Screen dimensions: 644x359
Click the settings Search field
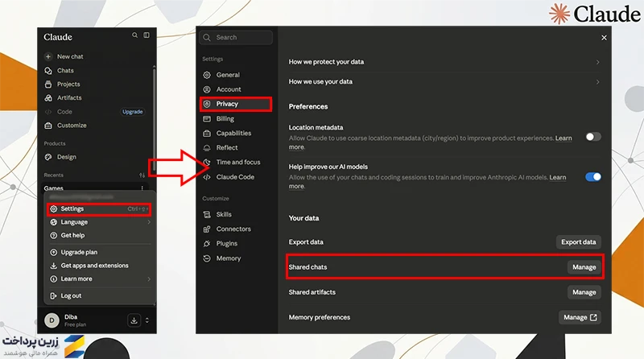[x=236, y=37]
